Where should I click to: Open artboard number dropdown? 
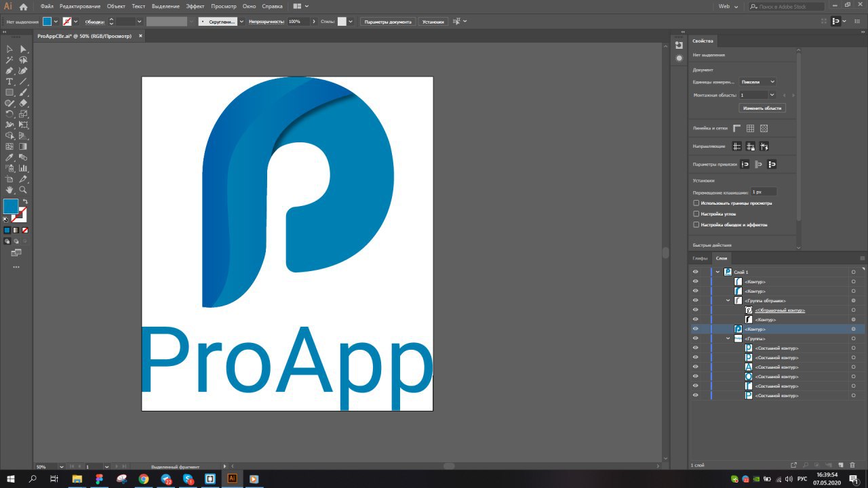click(772, 95)
